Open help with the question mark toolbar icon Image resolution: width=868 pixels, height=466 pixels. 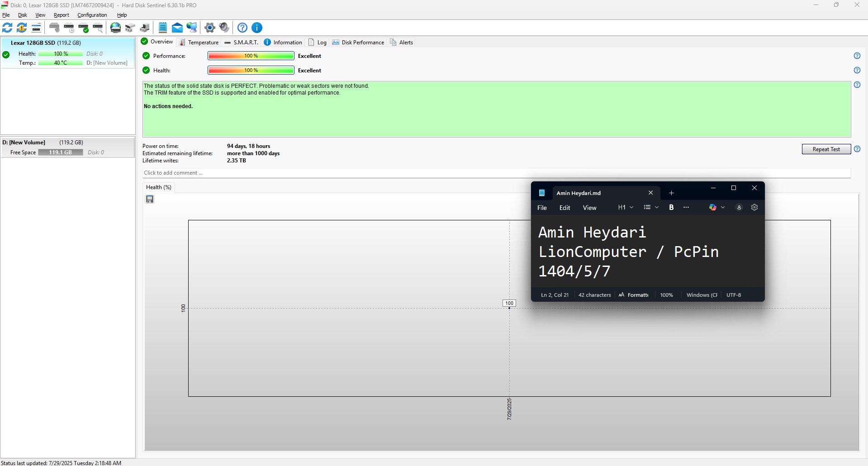click(242, 28)
